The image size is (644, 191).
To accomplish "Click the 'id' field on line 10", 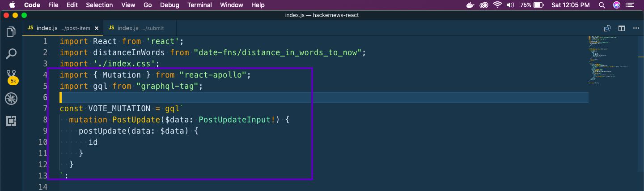I will [93, 142].
